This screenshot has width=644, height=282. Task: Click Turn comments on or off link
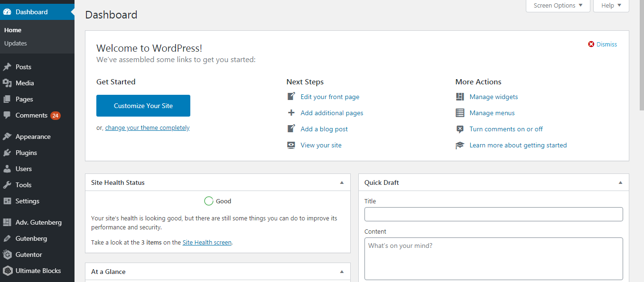click(506, 129)
